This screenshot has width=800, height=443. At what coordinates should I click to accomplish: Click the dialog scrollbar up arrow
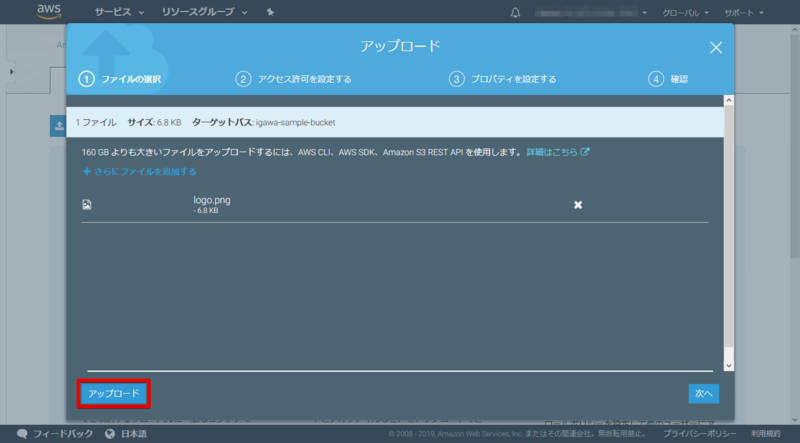729,101
